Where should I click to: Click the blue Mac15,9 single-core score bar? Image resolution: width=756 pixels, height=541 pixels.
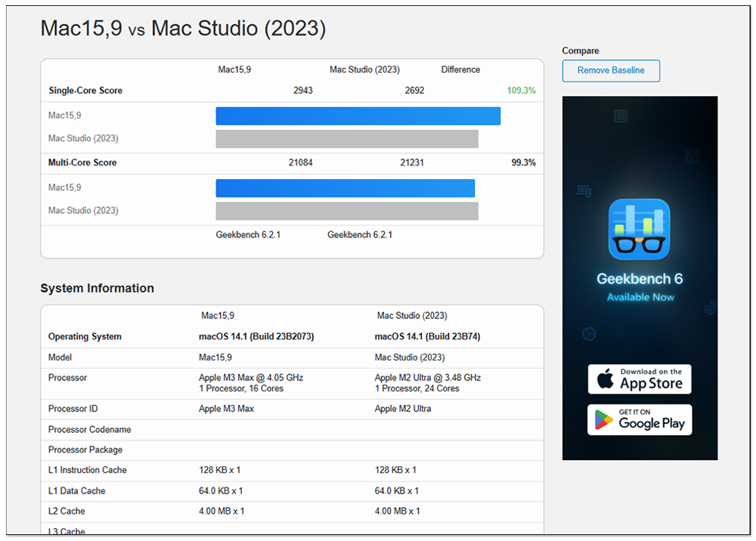tap(358, 116)
